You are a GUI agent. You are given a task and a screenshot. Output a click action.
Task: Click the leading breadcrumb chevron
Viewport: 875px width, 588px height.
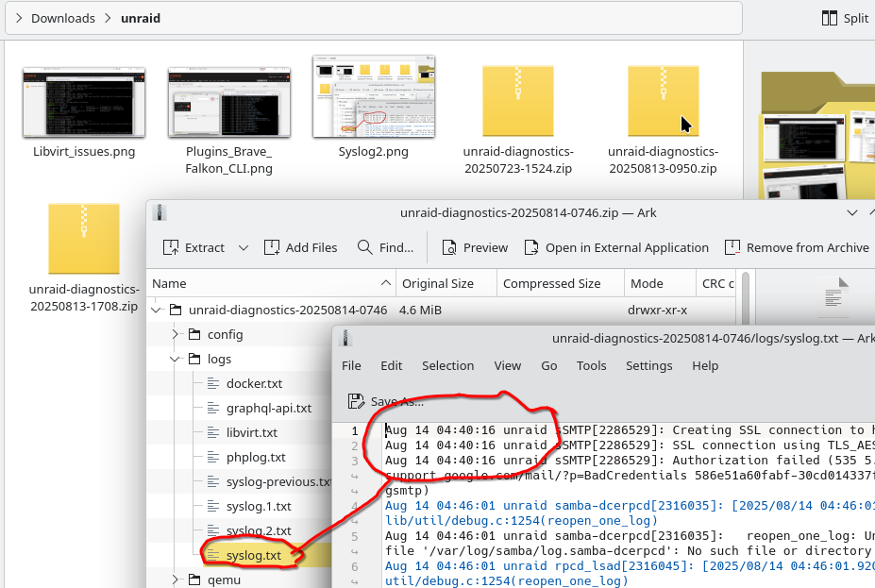point(19,19)
